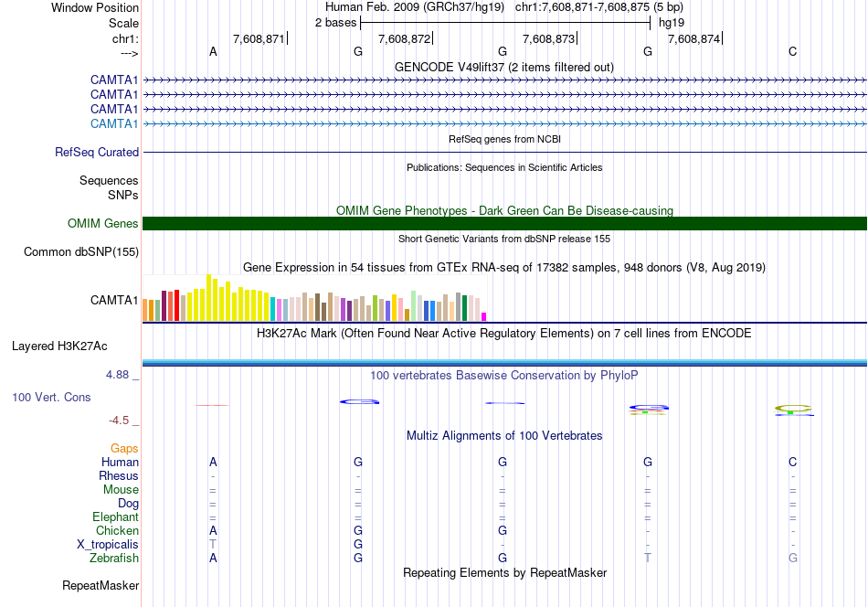
Task: Click the blue H3K27Ac signal band
Action: pyautogui.click(x=504, y=363)
